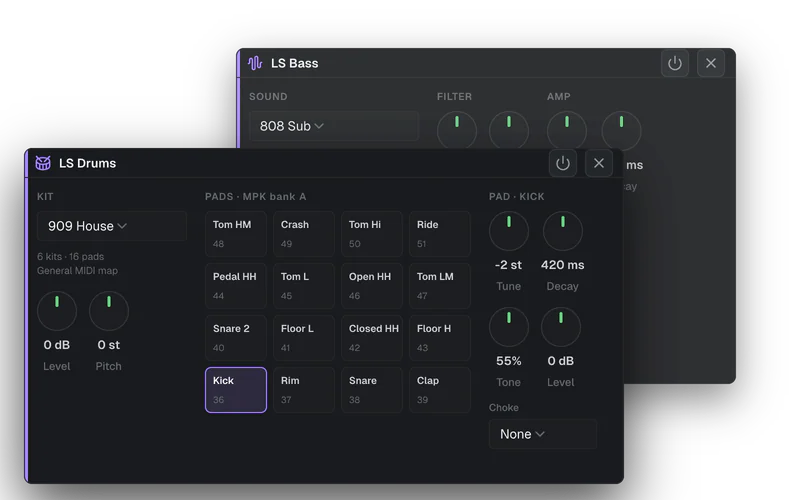
Task: Click the LS Drums drum icon
Action: click(x=43, y=163)
